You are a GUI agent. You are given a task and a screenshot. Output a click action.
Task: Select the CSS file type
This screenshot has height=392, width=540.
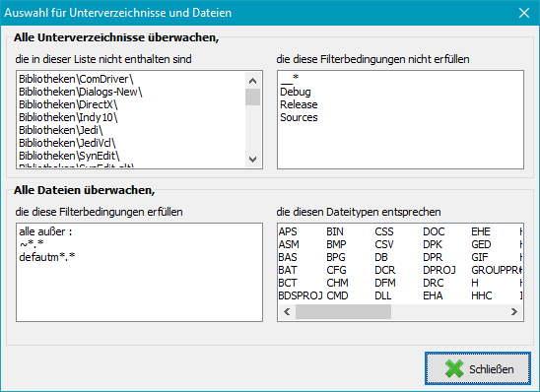(384, 231)
